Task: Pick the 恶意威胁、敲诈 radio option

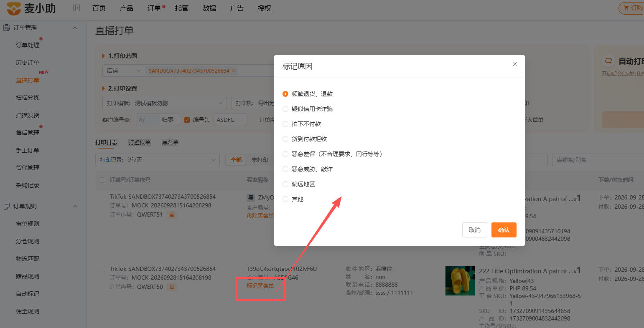Action: (285, 169)
